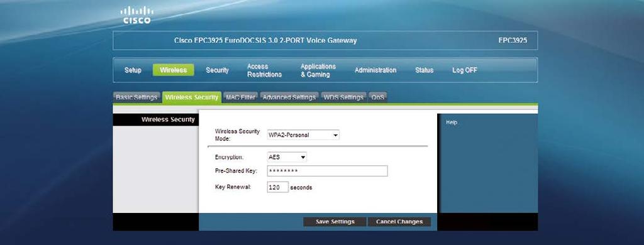Select the Wireless menu tab

coord(174,70)
